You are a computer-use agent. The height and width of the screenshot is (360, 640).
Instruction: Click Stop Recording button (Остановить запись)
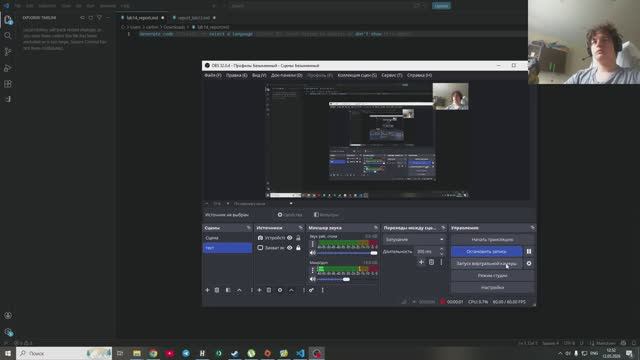pos(487,251)
